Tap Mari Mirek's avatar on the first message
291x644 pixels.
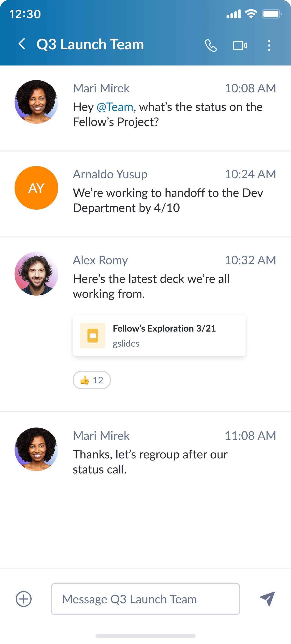point(37,102)
